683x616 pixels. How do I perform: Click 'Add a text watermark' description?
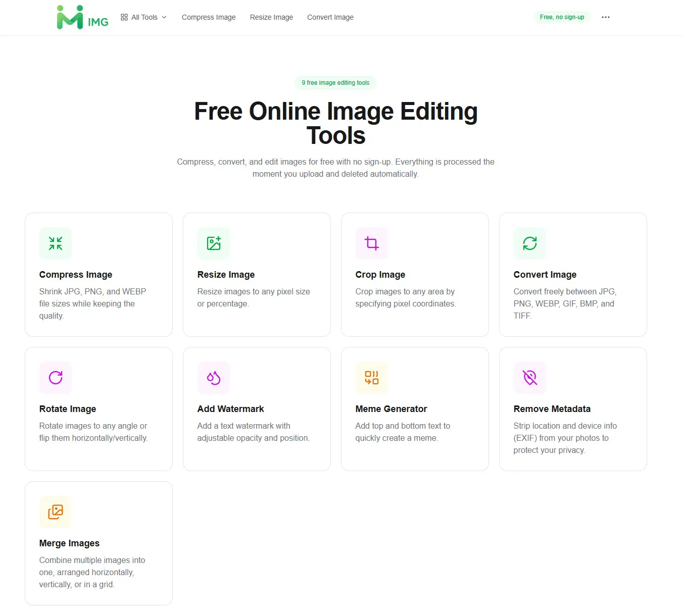[x=253, y=432]
